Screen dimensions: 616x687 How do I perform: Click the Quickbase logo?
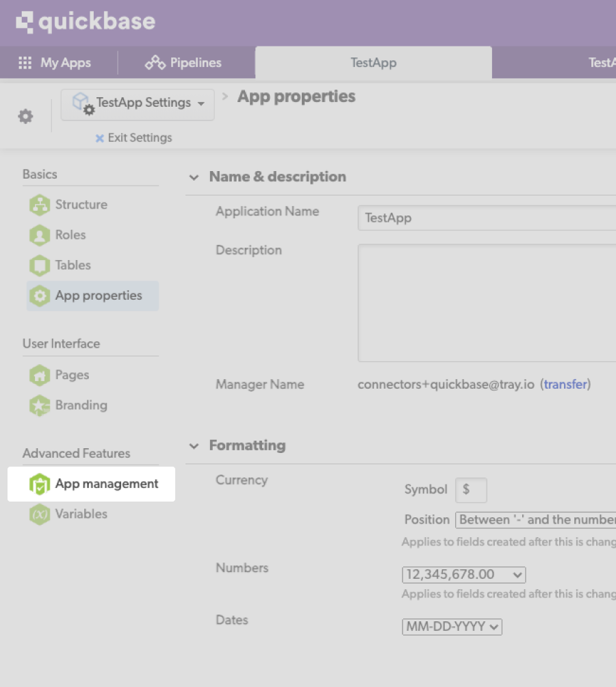pyautogui.click(x=85, y=21)
